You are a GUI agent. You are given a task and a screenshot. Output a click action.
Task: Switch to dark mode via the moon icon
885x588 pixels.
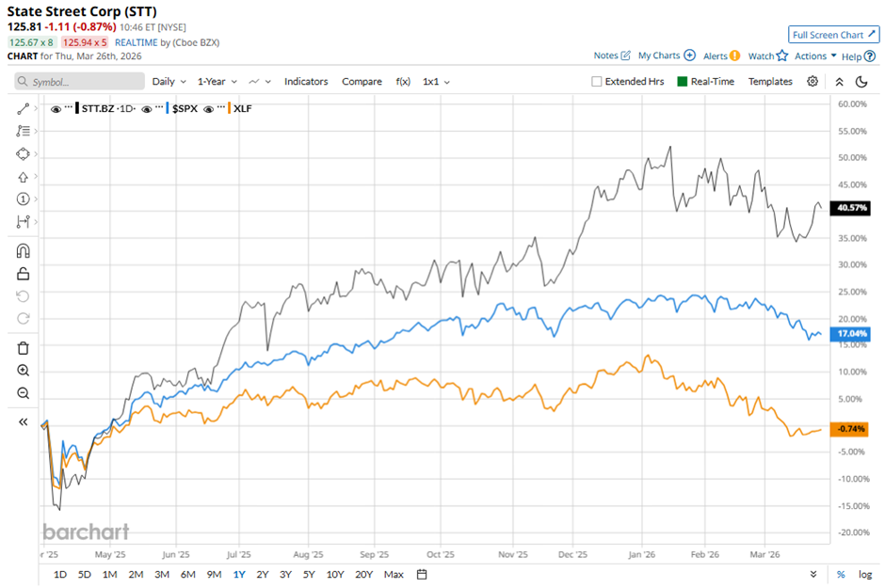pos(861,82)
